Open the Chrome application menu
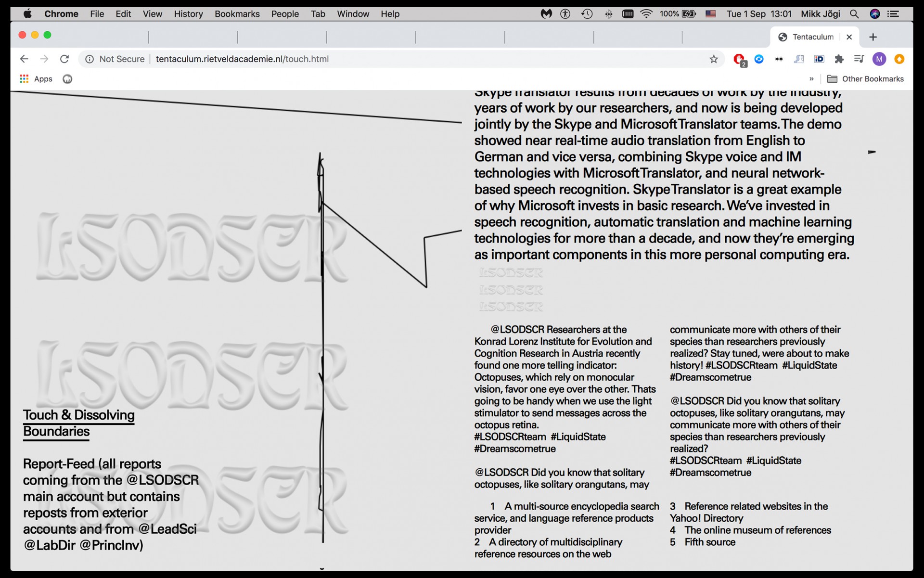 [x=61, y=14]
